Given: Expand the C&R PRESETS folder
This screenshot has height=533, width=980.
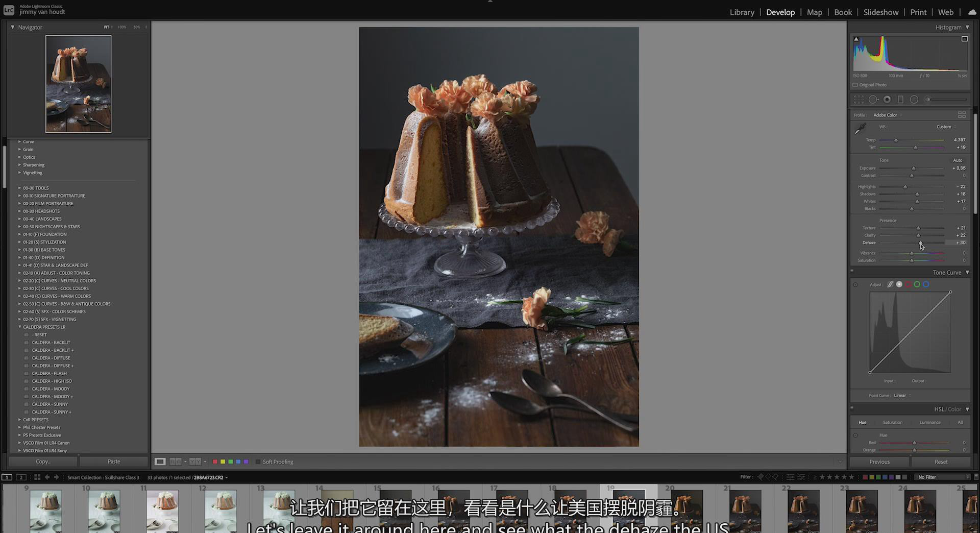Looking at the screenshot, I should coord(20,420).
